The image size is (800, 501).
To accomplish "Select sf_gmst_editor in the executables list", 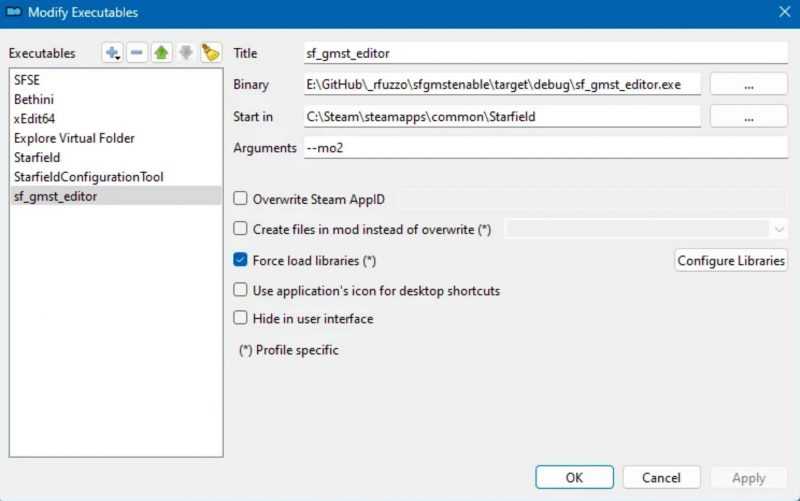I will click(116, 196).
